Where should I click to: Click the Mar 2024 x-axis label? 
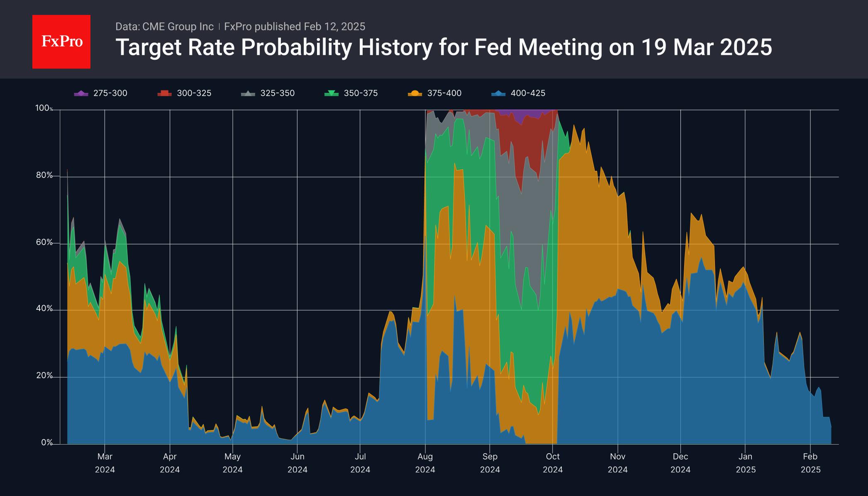105,463
